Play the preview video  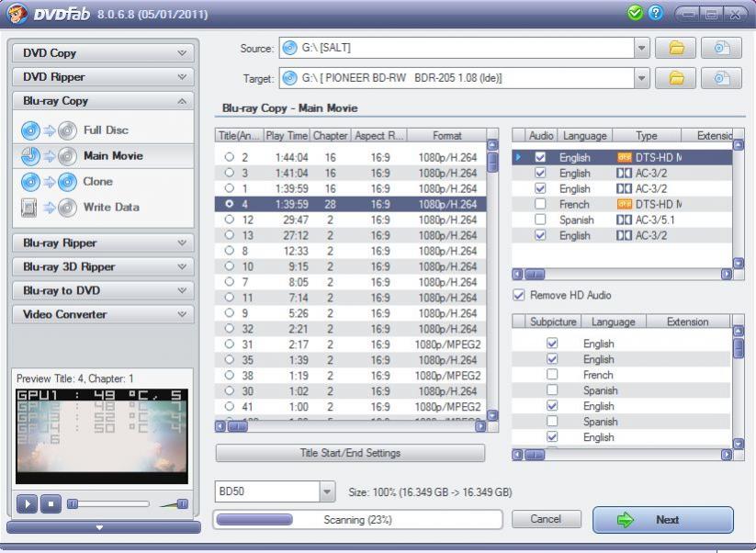point(27,503)
